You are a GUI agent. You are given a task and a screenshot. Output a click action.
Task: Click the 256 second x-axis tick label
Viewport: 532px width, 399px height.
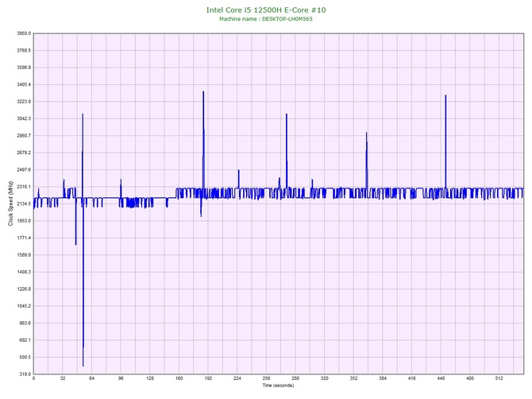(266, 378)
